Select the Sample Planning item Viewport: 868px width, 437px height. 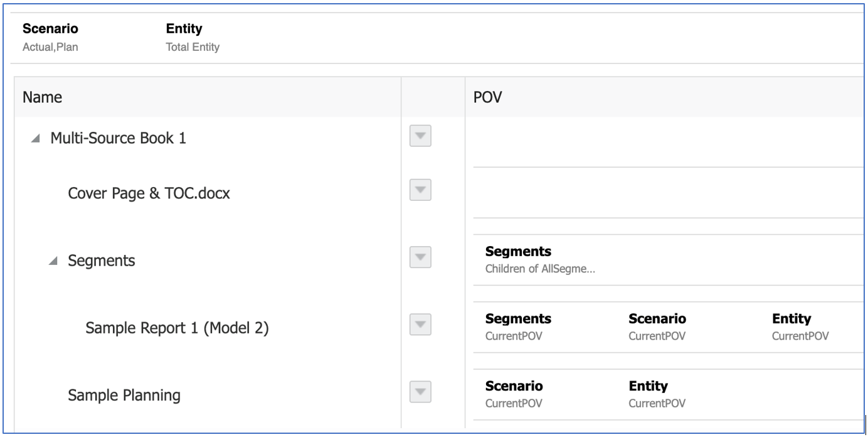[124, 396]
